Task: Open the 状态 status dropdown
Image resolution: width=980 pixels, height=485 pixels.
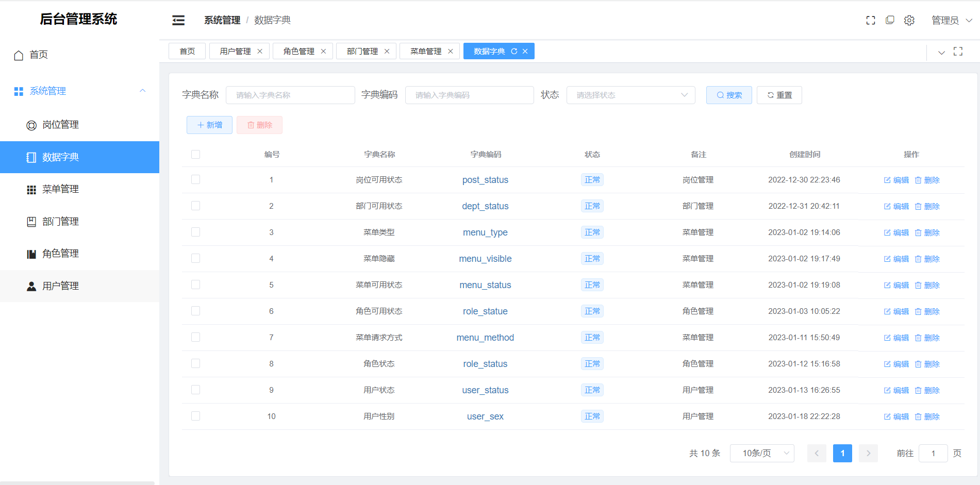Action: tap(631, 95)
